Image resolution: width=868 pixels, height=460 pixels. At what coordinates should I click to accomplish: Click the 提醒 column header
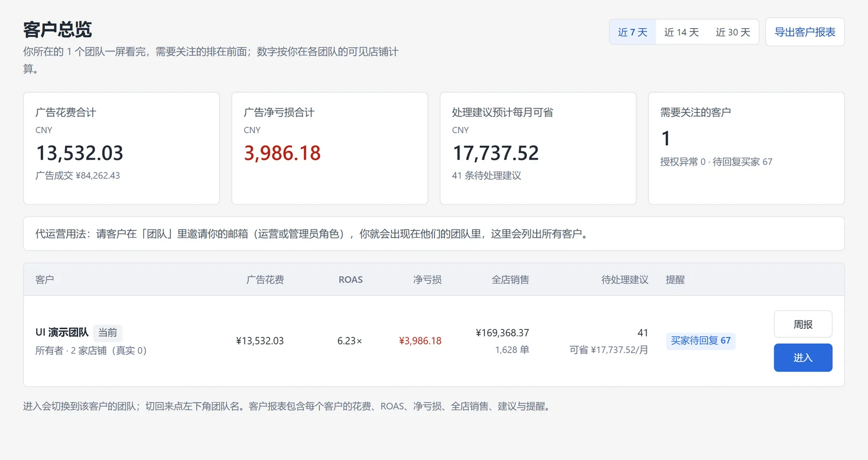[x=675, y=279]
